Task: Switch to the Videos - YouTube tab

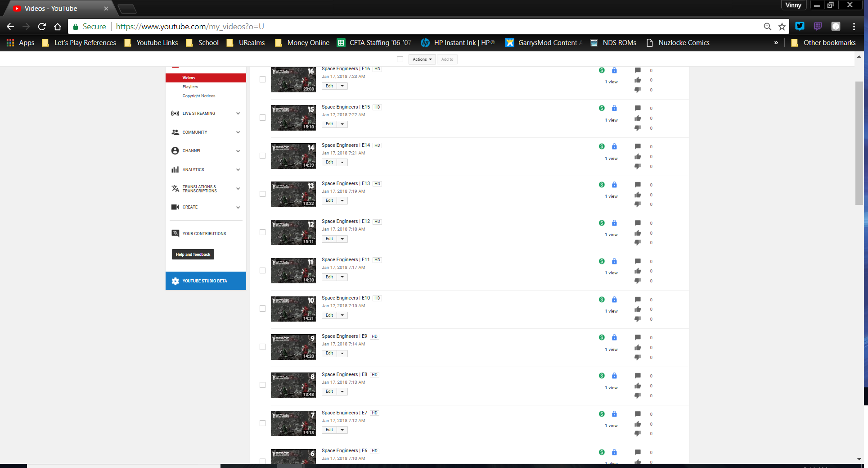Action: 61,9
